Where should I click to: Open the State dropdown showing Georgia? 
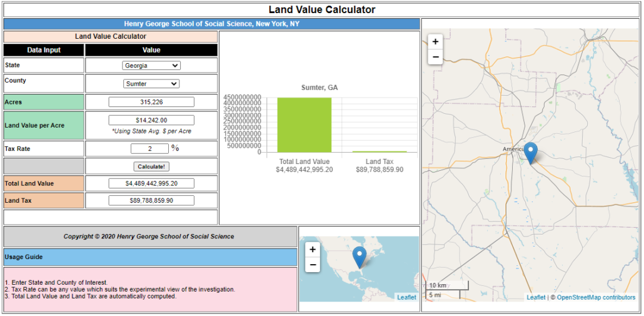click(x=151, y=66)
